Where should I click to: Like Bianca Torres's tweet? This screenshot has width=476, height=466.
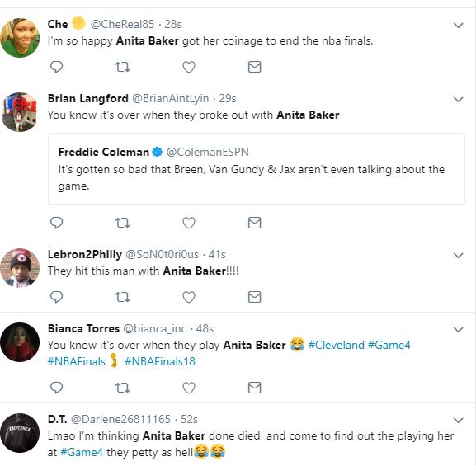(x=189, y=388)
